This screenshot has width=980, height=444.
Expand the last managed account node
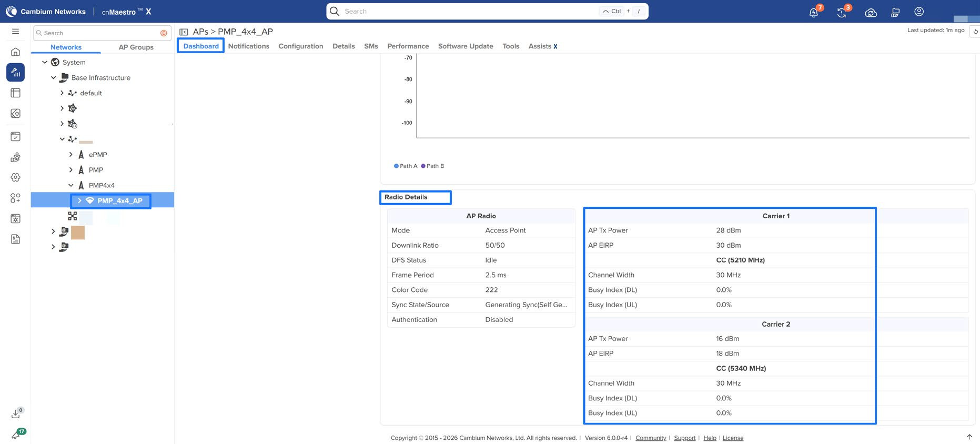[53, 246]
